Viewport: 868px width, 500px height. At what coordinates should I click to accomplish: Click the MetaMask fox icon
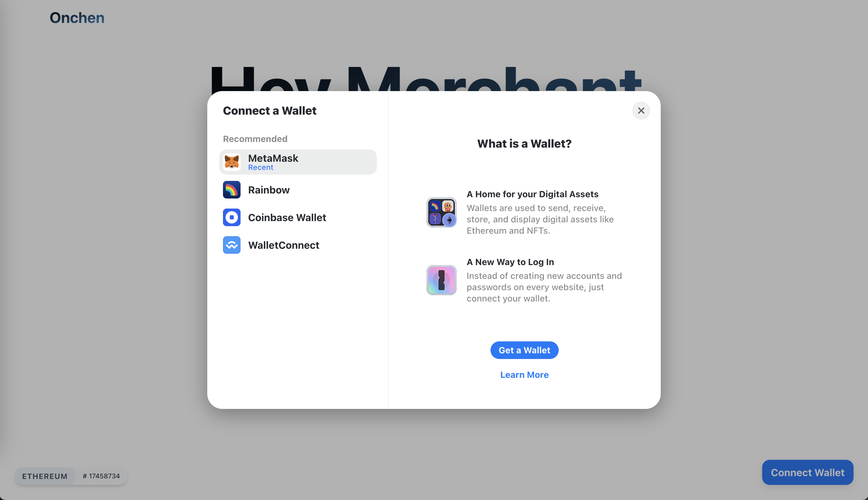pos(232,162)
